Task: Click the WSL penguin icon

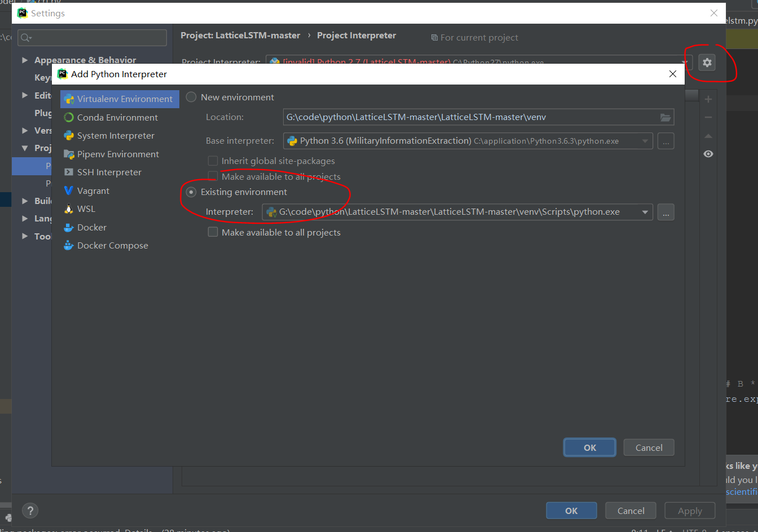Action: click(x=69, y=209)
